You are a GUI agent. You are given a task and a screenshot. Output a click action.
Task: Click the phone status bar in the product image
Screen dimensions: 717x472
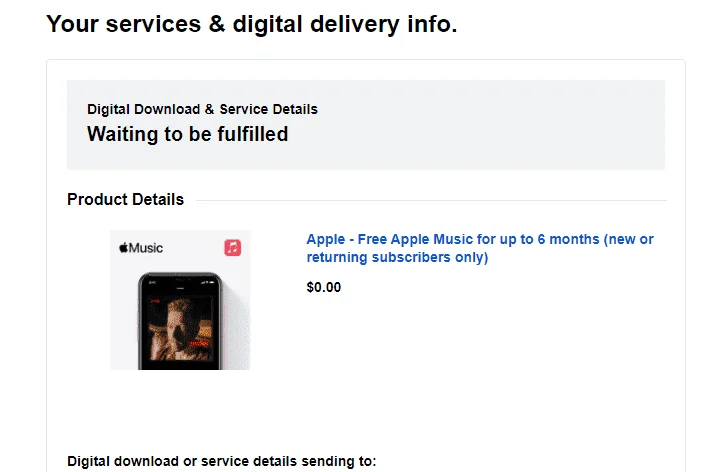click(x=180, y=283)
